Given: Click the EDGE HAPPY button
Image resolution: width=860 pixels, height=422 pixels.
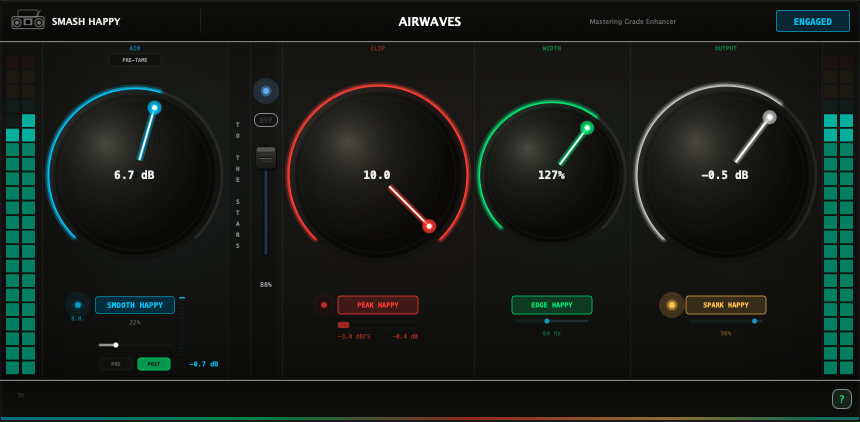Looking at the screenshot, I should pos(552,305).
